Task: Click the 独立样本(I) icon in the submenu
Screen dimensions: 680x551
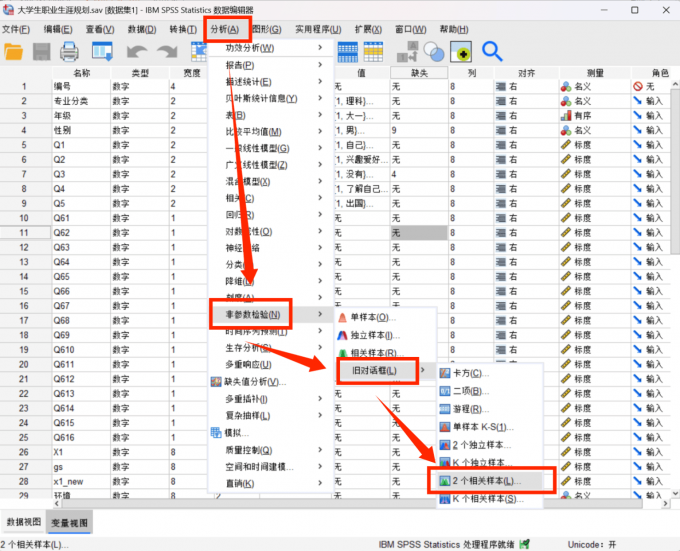Action: click(x=343, y=336)
